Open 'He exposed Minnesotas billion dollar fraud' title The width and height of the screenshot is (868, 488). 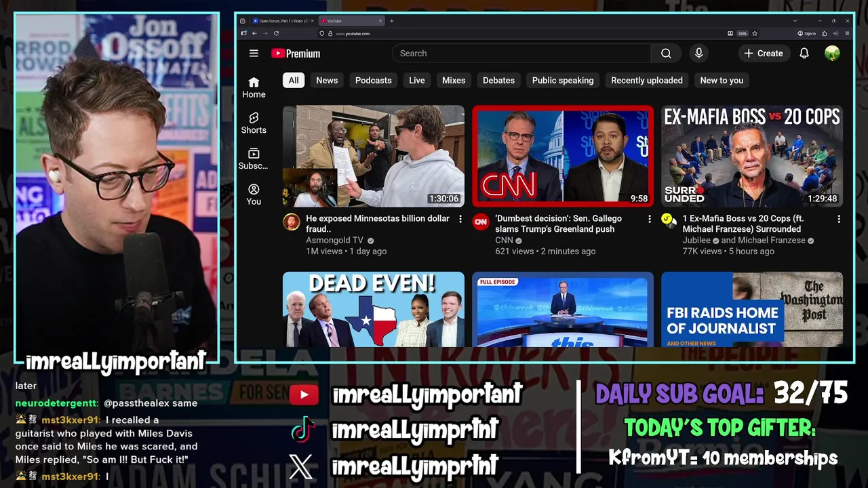378,224
